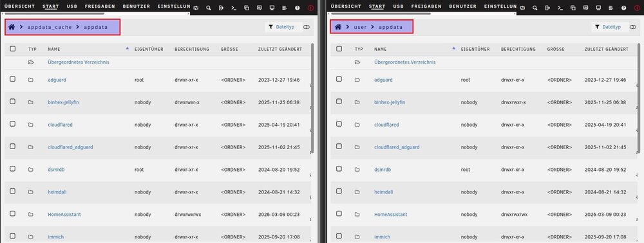Check the HomeAssistant row checkbox in left pane

(x=13, y=213)
